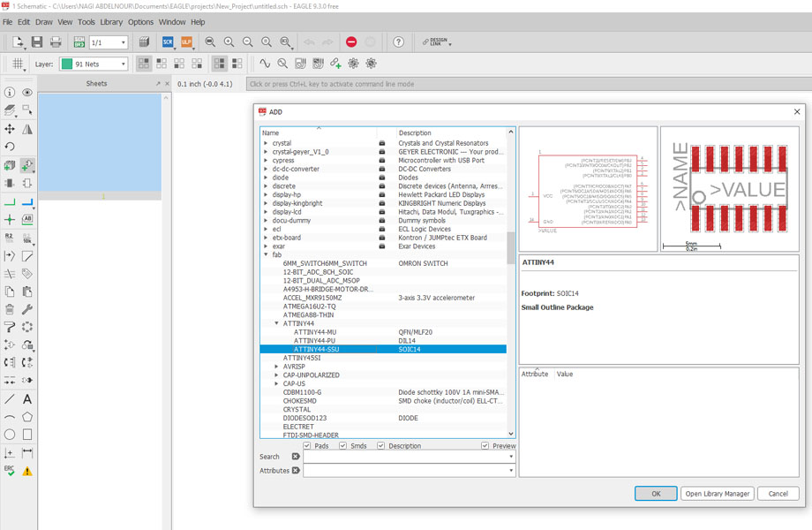Open the Grid settings icon
Viewport: 812px width, 530px height.
click(x=19, y=64)
